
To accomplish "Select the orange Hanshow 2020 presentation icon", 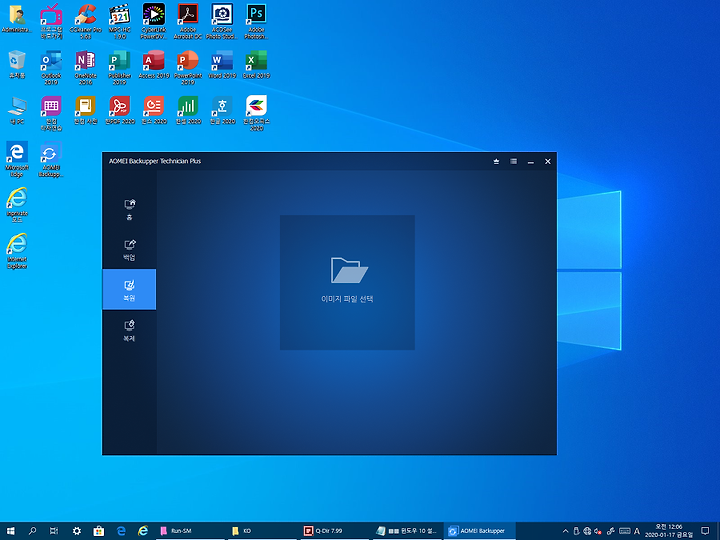I will click(x=154, y=110).
